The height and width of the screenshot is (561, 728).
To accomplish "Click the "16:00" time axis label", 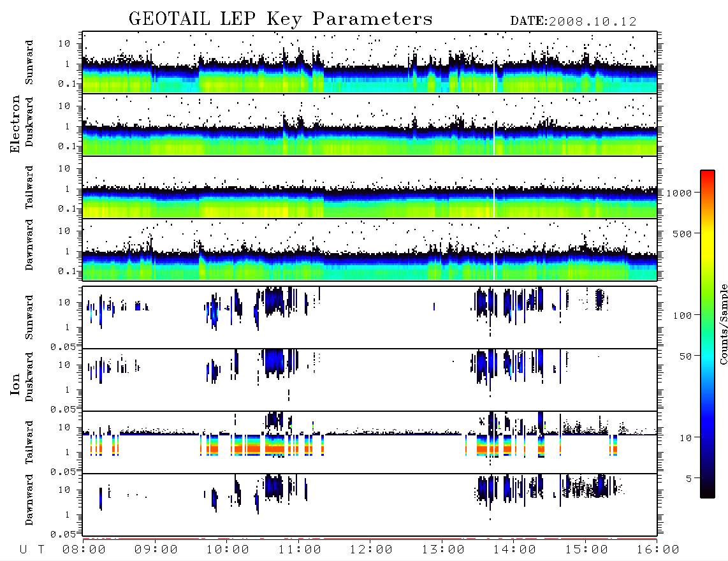I will pyautogui.click(x=658, y=550).
